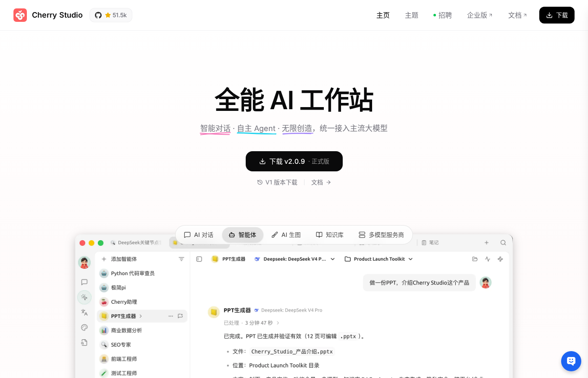This screenshot has height=378, width=588.
Task: Switch to the AI 生图 feature tab
Action: (286, 235)
